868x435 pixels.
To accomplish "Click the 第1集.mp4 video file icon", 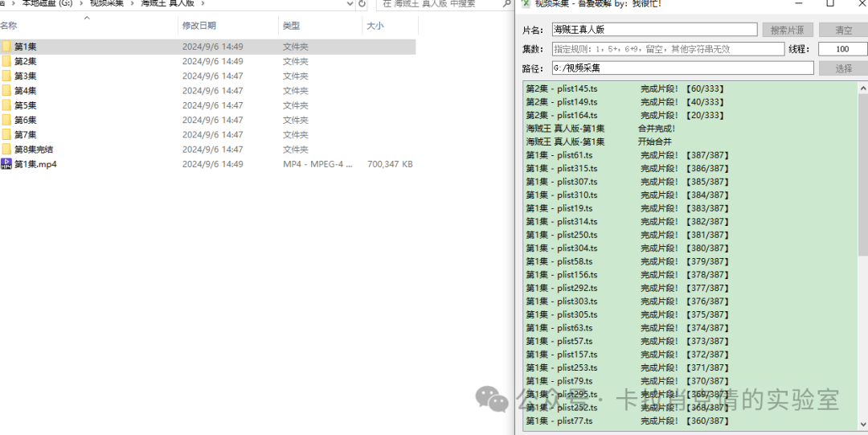I will pos(6,164).
